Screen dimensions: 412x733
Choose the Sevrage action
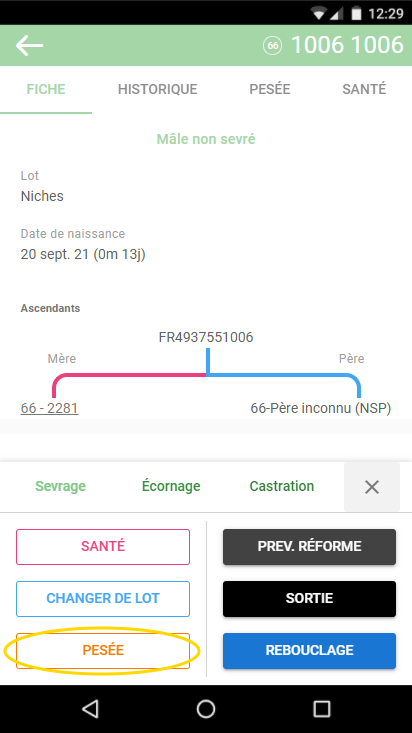tap(61, 486)
